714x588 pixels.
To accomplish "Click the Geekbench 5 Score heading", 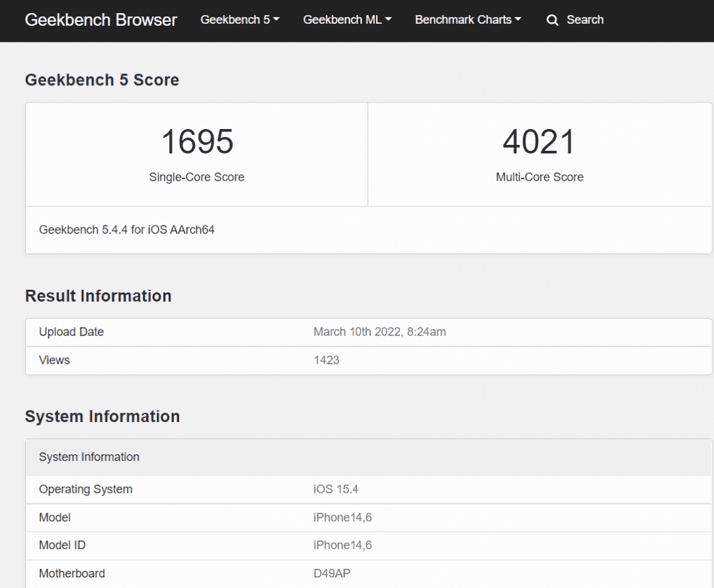I will (x=102, y=80).
